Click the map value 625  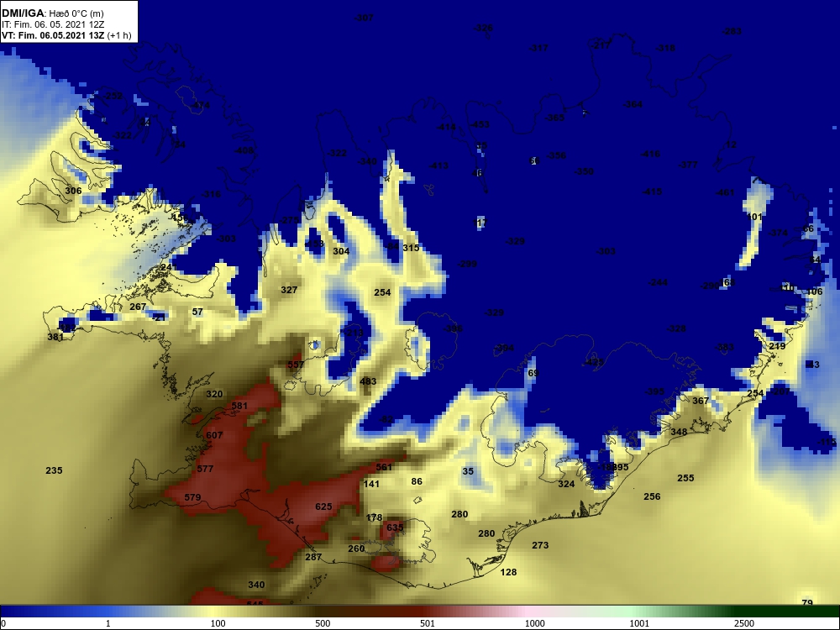click(323, 507)
